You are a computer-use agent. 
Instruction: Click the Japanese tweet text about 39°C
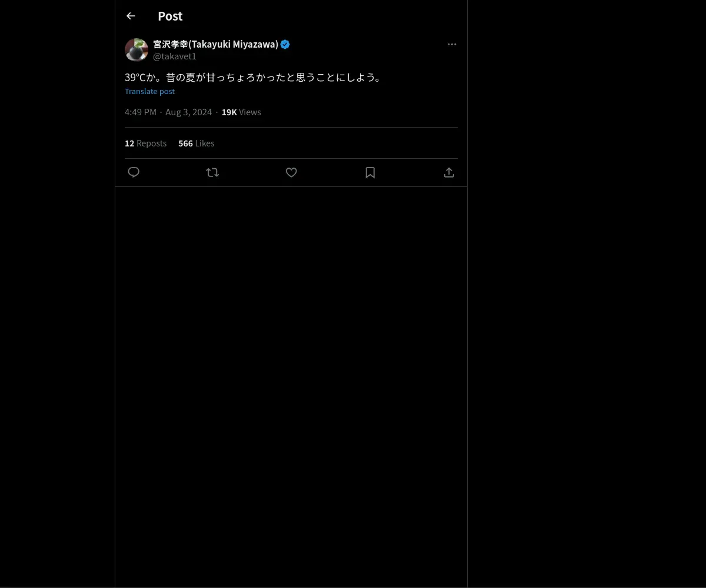[253, 77]
